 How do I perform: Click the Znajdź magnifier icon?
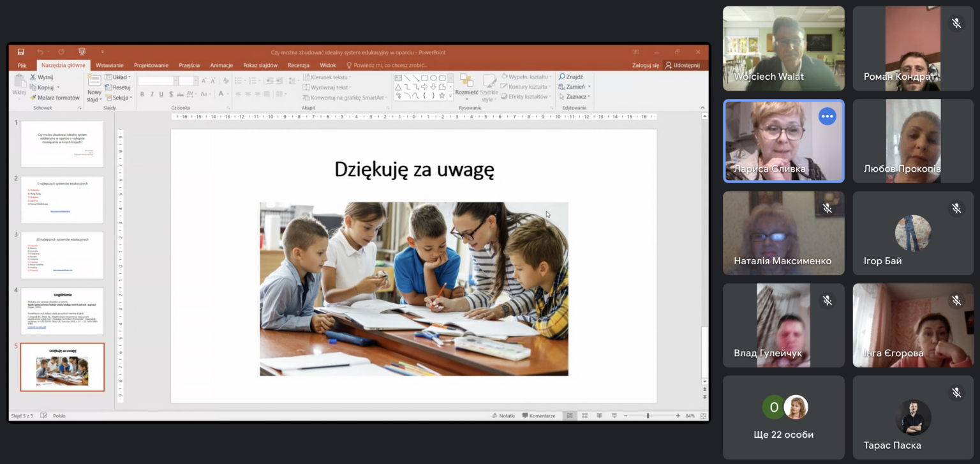pyautogui.click(x=562, y=77)
